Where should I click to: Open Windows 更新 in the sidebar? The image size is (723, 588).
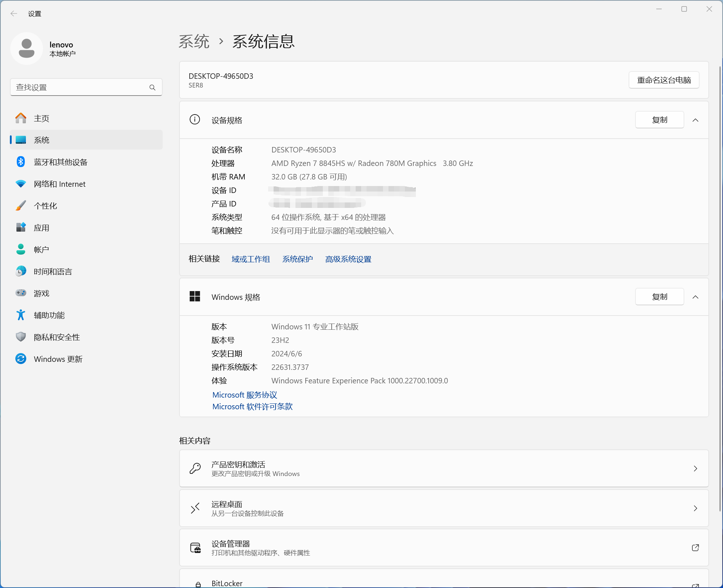[86, 359]
